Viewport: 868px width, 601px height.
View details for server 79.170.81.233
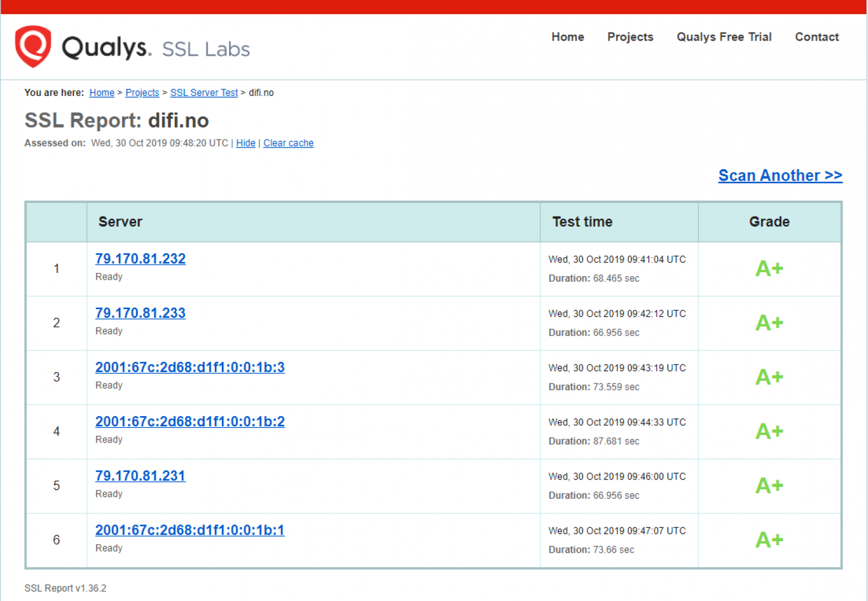(140, 313)
